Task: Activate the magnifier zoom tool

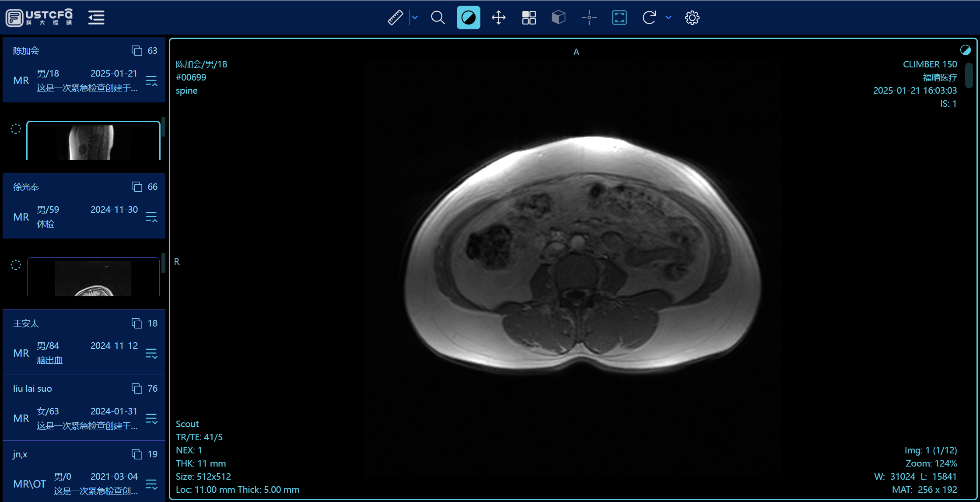Action: coord(437,18)
